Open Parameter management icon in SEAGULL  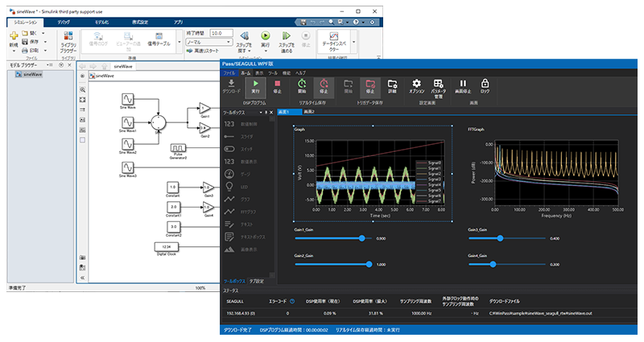click(x=438, y=84)
